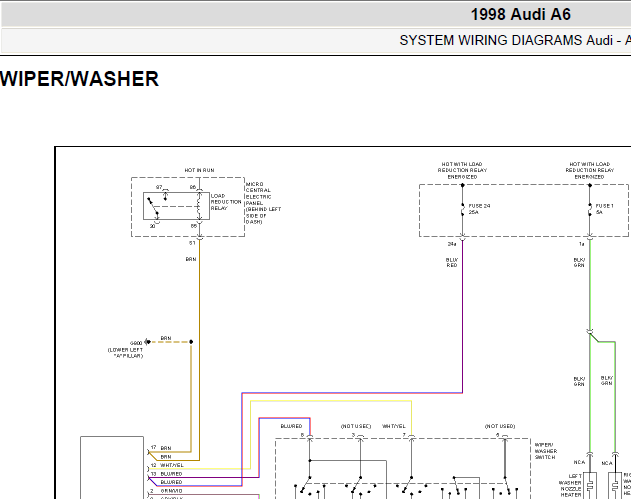The height and width of the screenshot is (499, 631).
Task: Click 'HOT WITH LOAD REDUCTION RELAY ENERGIZED' above Fuse 1
Action: click(590, 170)
